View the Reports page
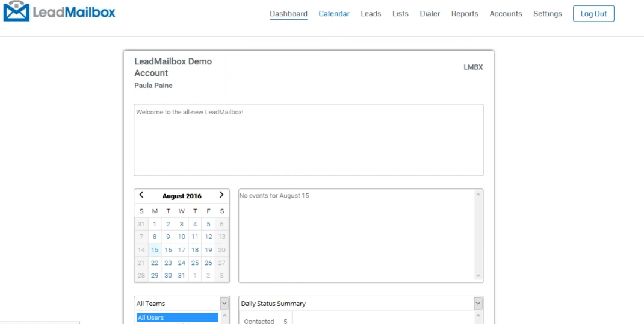 [465, 14]
